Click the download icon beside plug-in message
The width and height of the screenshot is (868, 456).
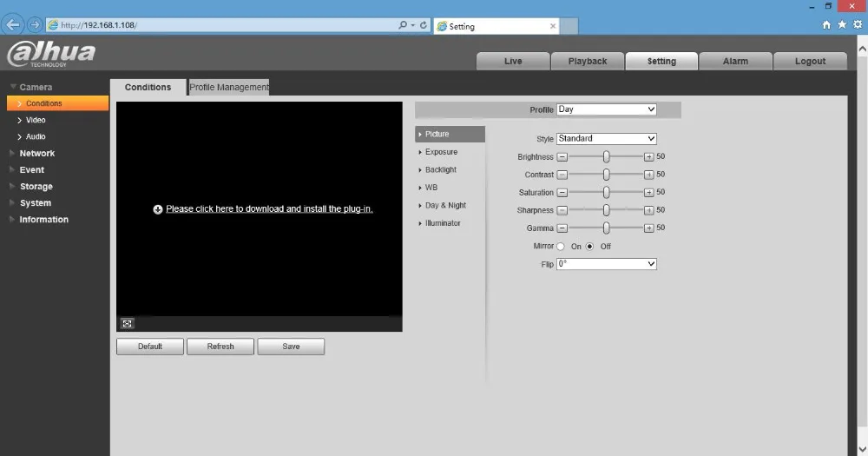pyautogui.click(x=158, y=208)
